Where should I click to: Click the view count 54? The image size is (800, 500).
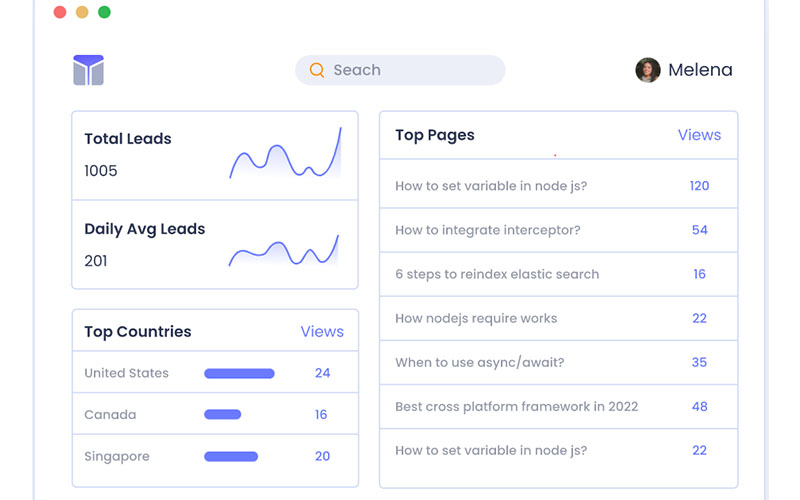(x=699, y=230)
